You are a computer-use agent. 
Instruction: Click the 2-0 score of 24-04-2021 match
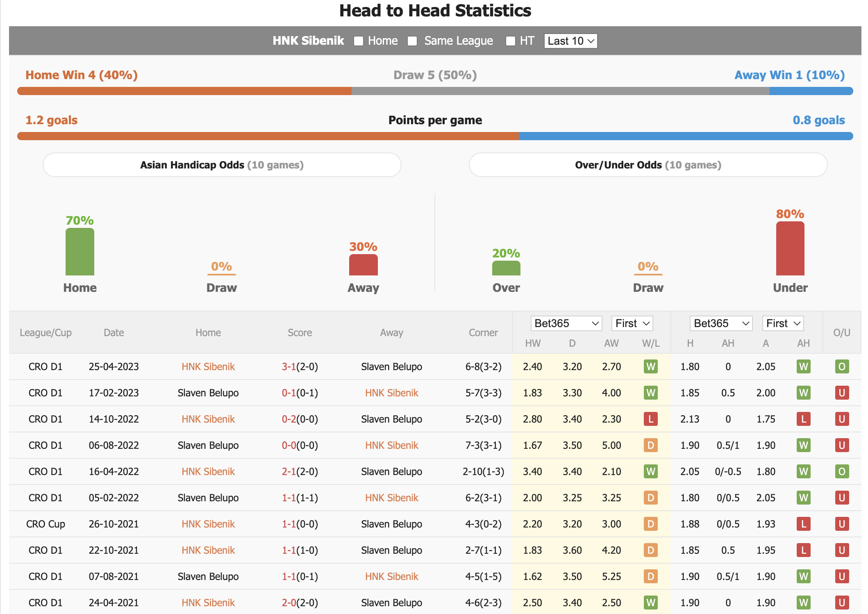pyautogui.click(x=289, y=603)
